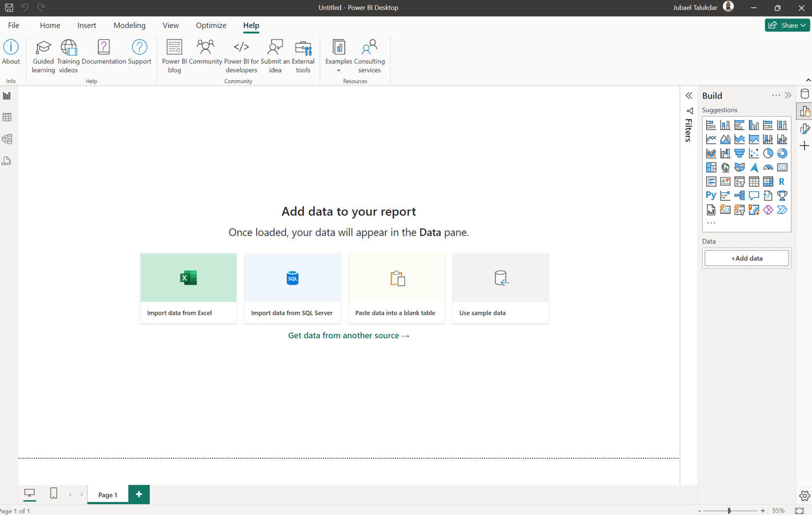The image size is (812, 515).
Task: Open Build pane more options
Action: pos(775,96)
